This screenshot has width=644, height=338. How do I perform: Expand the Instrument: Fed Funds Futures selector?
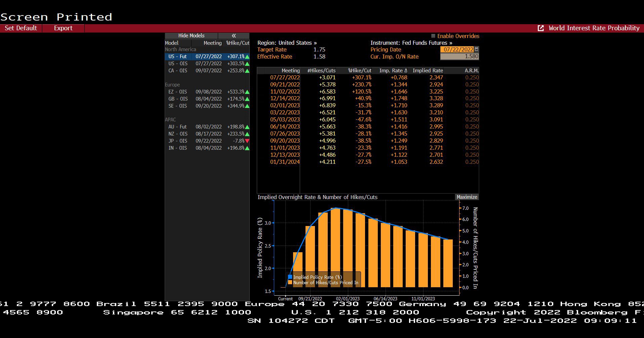[x=411, y=43]
